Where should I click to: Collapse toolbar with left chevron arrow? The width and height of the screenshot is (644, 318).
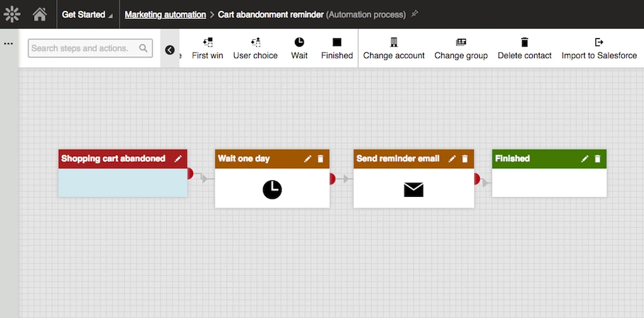170,50
